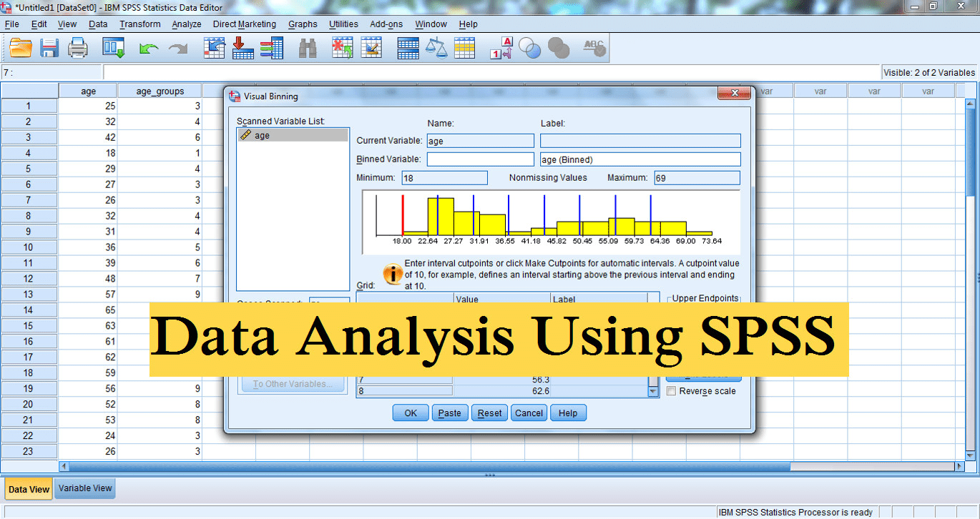Click the grey Redo arrow icon

pos(177,49)
